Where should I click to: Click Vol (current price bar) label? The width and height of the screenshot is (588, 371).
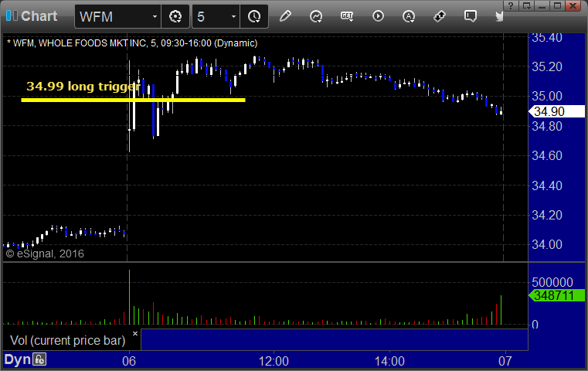point(67,340)
